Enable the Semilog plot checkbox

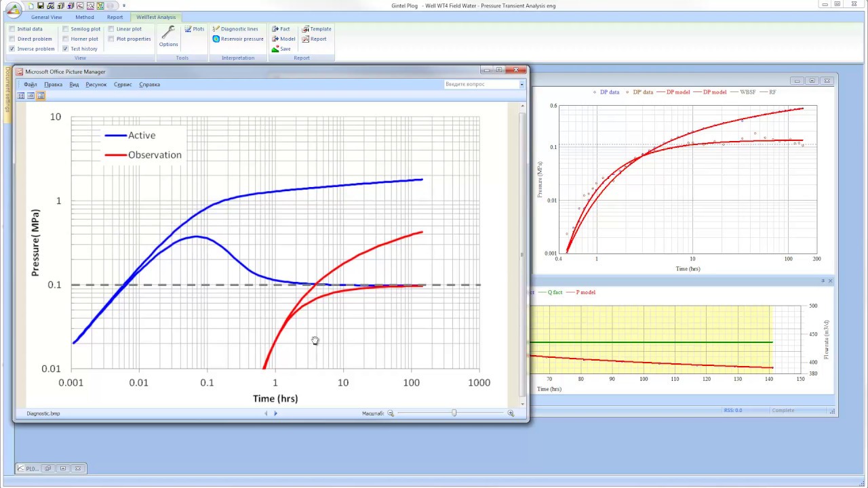pos(65,29)
